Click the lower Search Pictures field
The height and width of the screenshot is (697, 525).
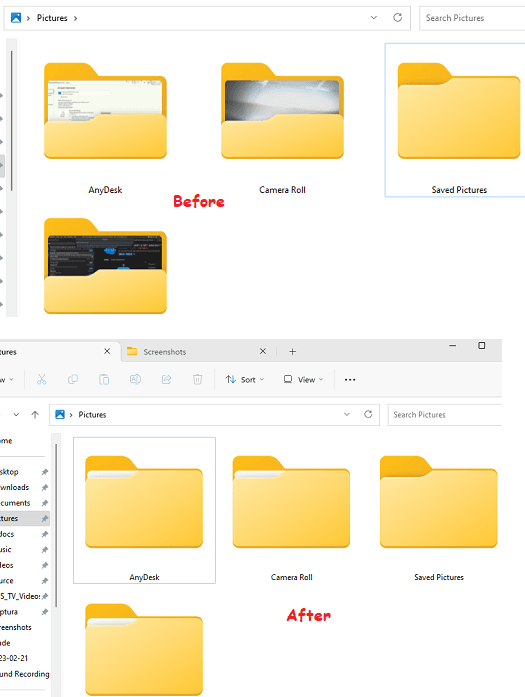(445, 415)
